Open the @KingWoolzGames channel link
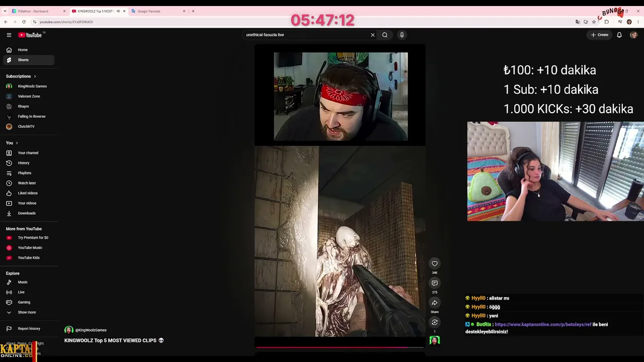 (x=91, y=330)
